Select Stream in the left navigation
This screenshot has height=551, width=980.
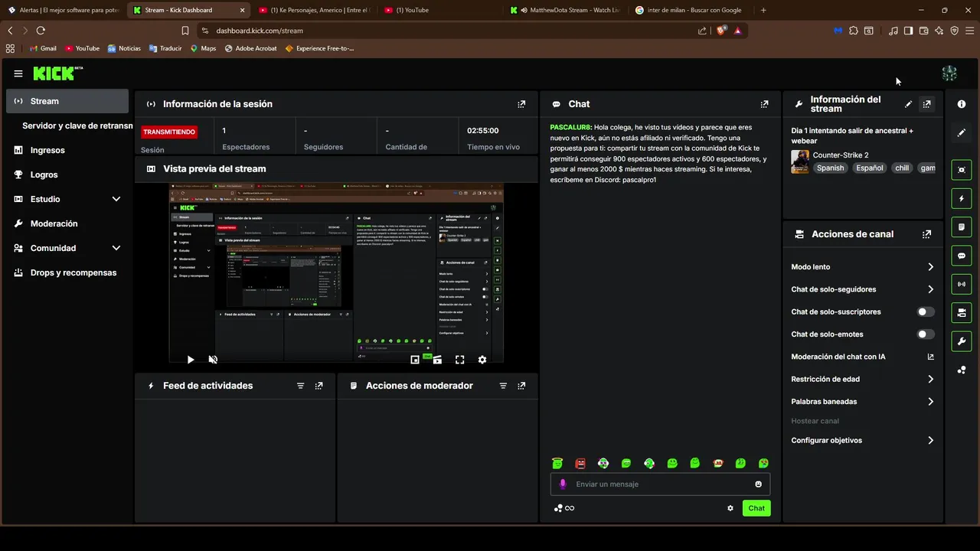point(67,101)
